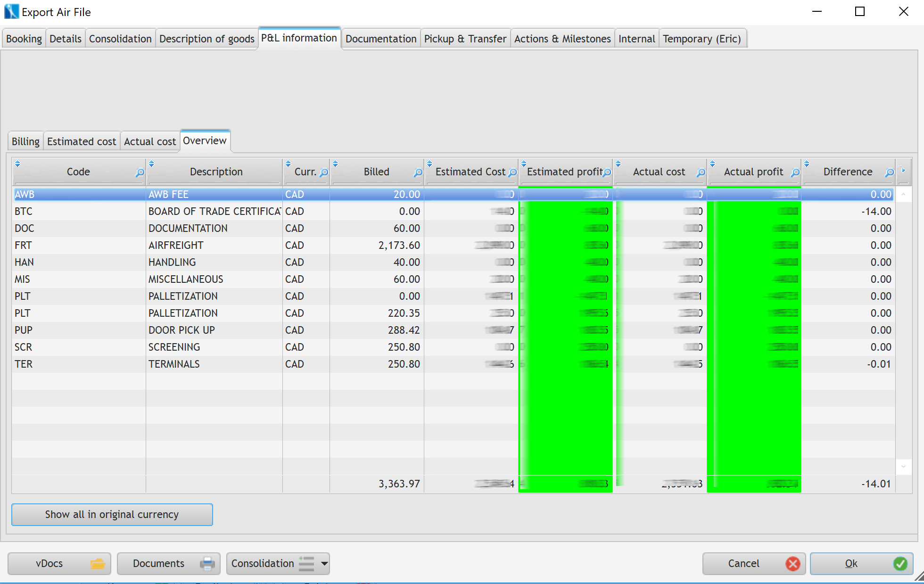Click the search icon in Actual profit header
This screenshot has width=924, height=584.
(x=795, y=173)
